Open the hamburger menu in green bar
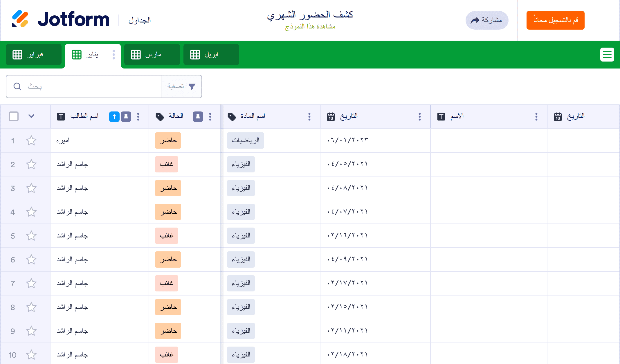Image resolution: width=620 pixels, height=364 pixels. pyautogui.click(x=607, y=55)
